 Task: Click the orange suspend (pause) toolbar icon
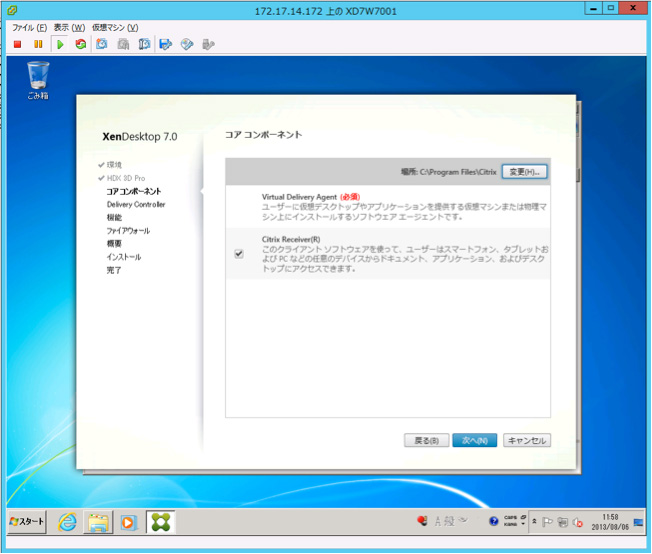(38, 44)
